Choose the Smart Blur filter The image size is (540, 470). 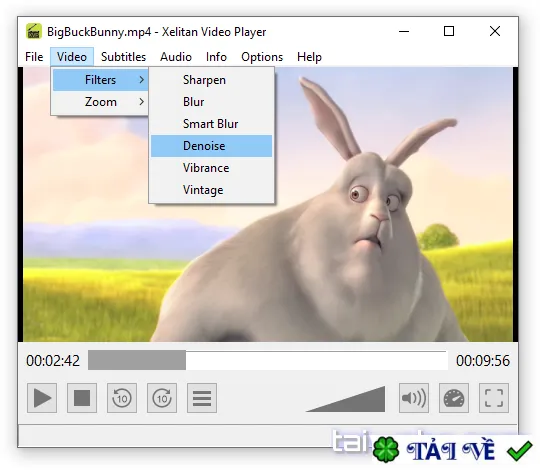tap(211, 124)
